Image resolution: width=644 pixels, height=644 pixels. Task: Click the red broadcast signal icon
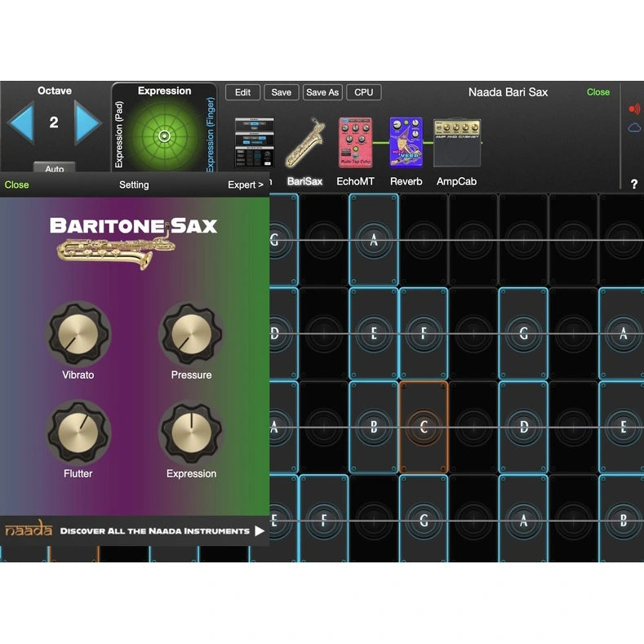click(634, 109)
